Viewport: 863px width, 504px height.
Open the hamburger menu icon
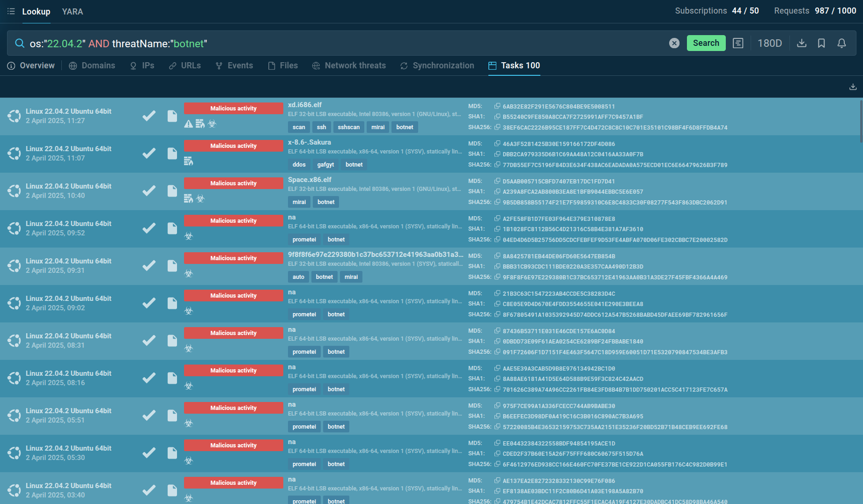[11, 11]
